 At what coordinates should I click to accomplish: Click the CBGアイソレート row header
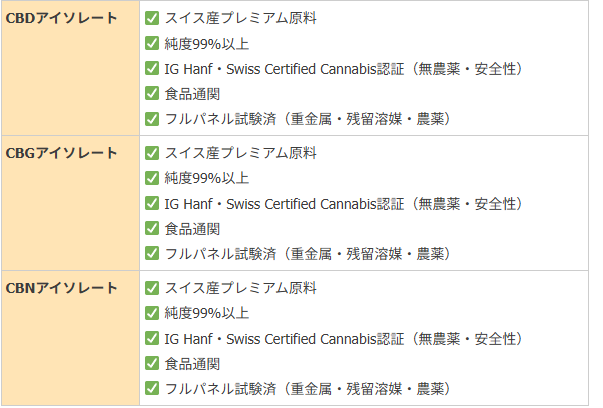(61, 153)
